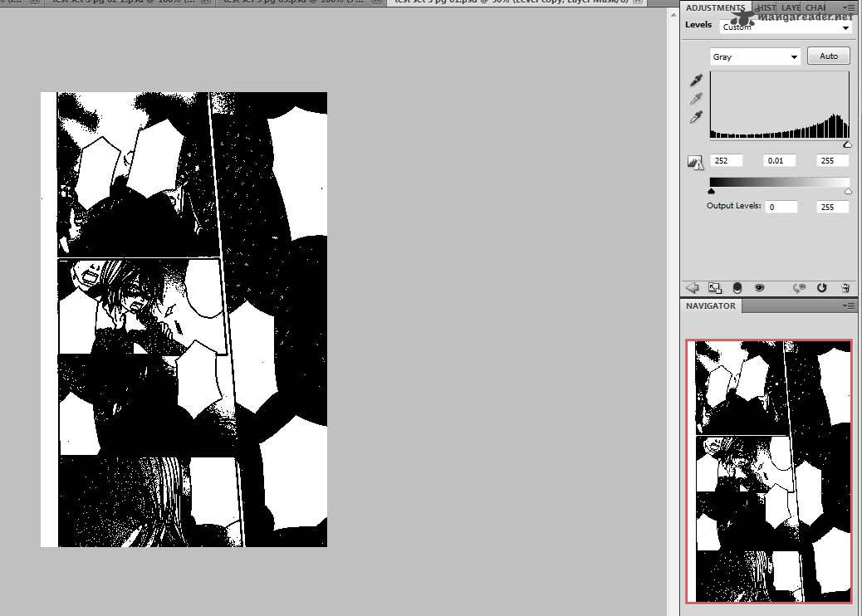Image resolution: width=862 pixels, height=616 pixels.
Task: Click the "Levels" panel heading text
Action: 698,25
